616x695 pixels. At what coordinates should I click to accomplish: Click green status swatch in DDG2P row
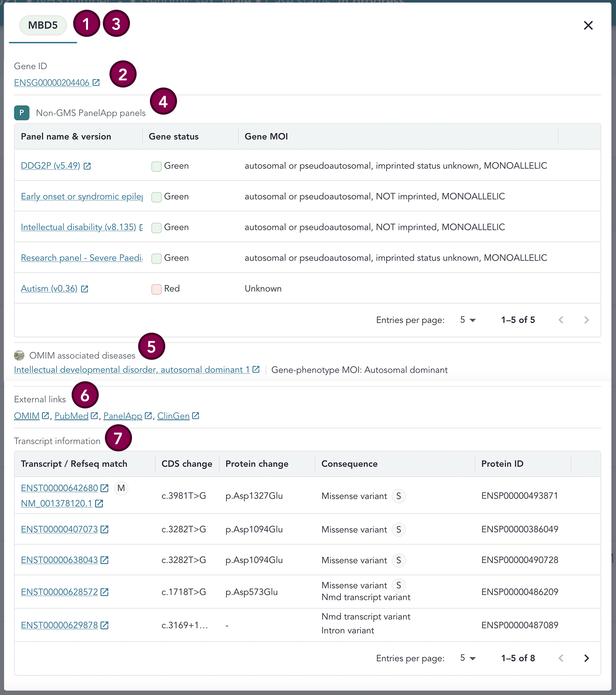(x=157, y=166)
